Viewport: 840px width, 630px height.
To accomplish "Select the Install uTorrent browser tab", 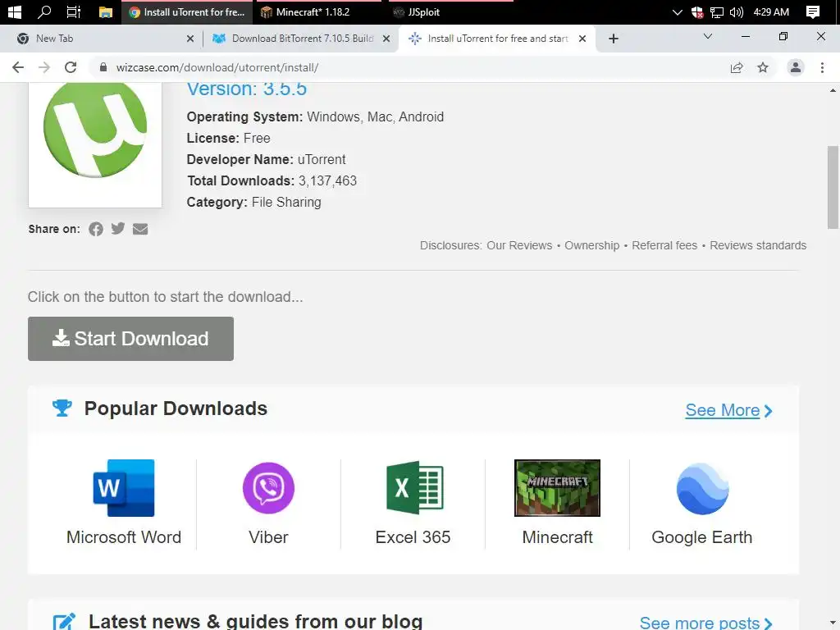I will tap(496, 39).
